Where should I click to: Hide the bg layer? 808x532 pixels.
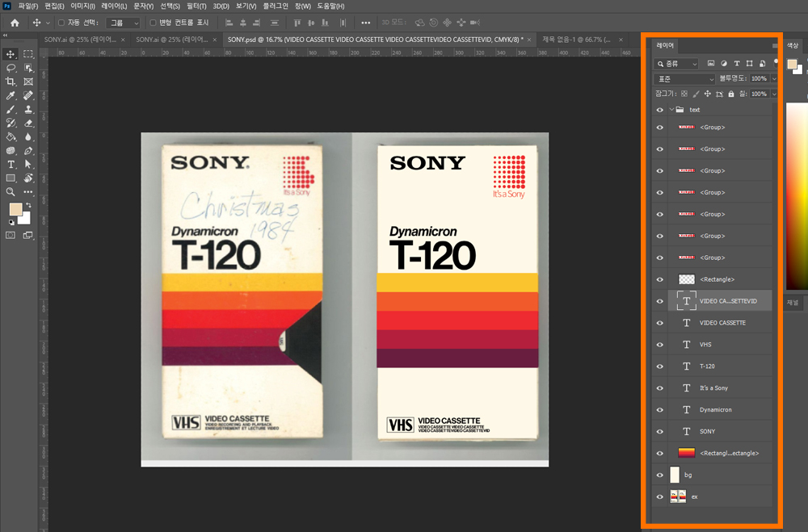[660, 475]
